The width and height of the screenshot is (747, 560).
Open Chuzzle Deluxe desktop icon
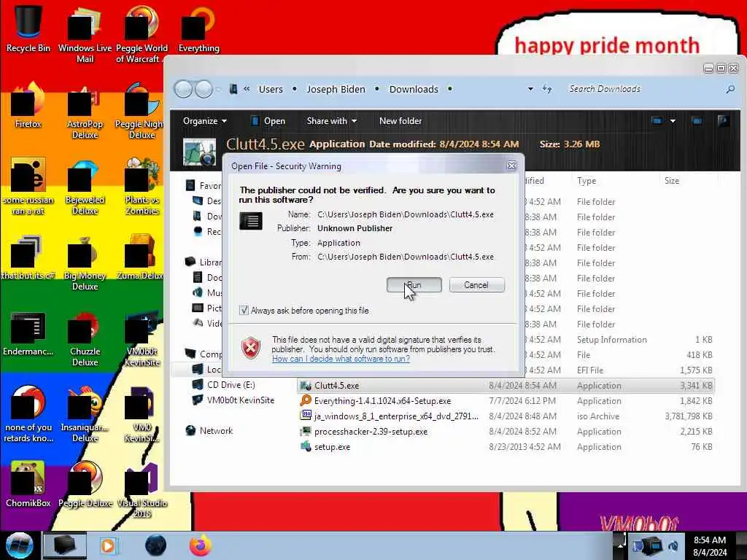(x=85, y=339)
